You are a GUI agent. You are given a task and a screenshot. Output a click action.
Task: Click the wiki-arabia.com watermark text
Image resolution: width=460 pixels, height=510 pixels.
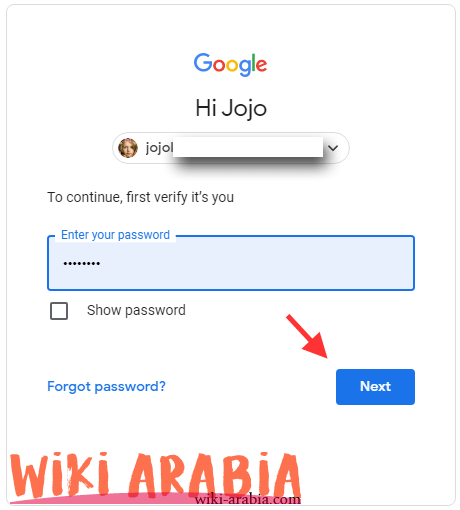click(248, 499)
